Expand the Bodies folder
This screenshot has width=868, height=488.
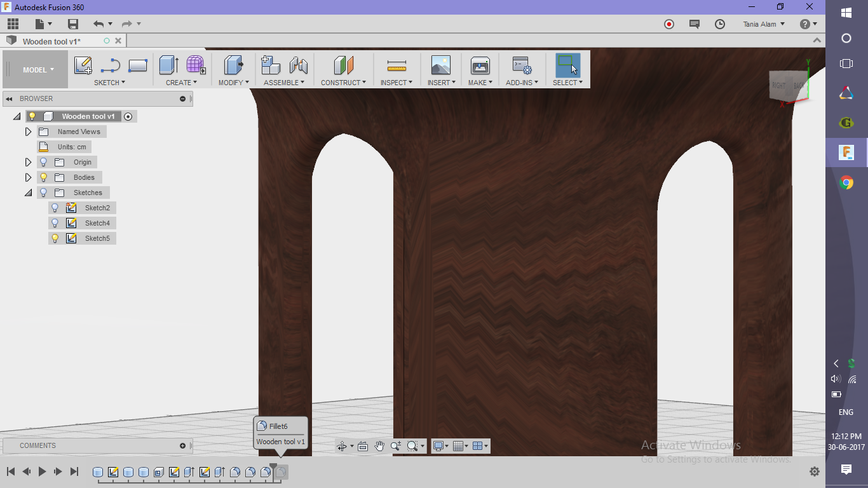point(28,177)
